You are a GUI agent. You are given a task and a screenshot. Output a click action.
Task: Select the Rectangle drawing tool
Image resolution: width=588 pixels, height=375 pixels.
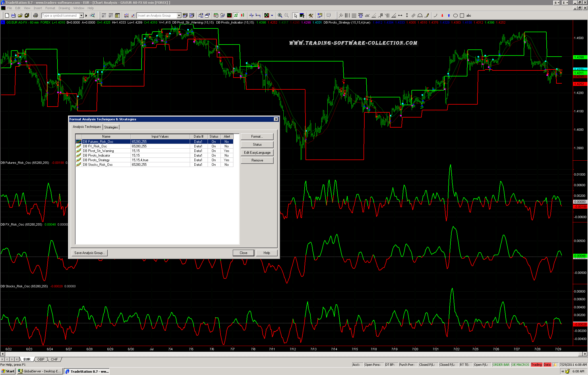[x=462, y=16]
